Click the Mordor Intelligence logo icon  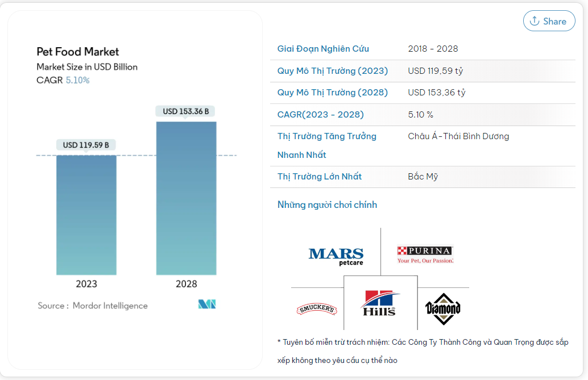(x=207, y=304)
